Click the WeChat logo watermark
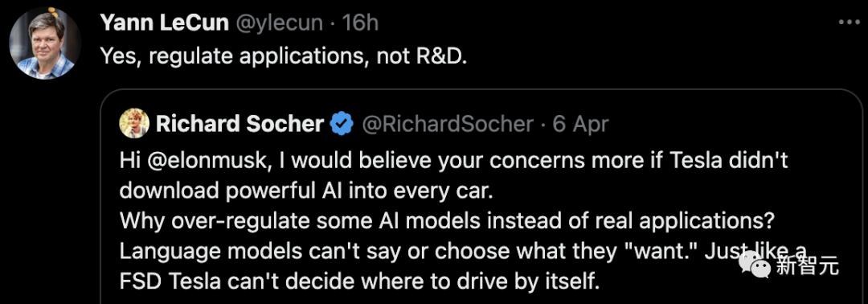Screen dimensions: 868x304 coord(755,265)
